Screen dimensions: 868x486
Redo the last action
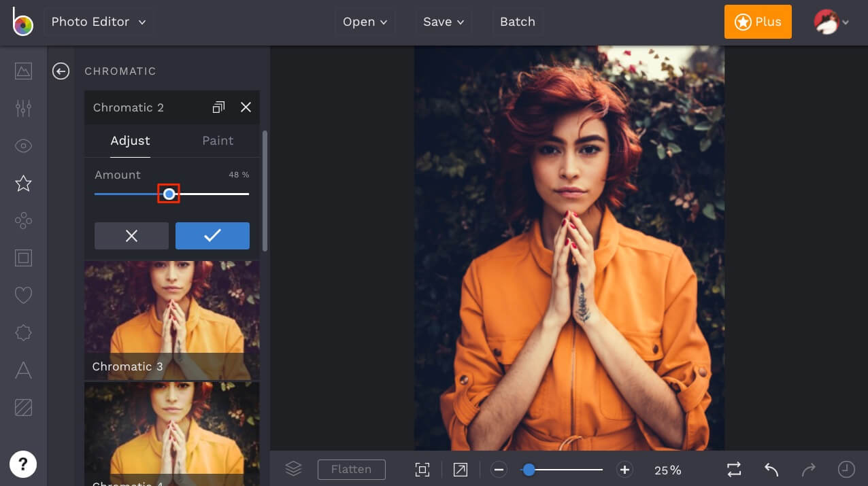tap(808, 469)
